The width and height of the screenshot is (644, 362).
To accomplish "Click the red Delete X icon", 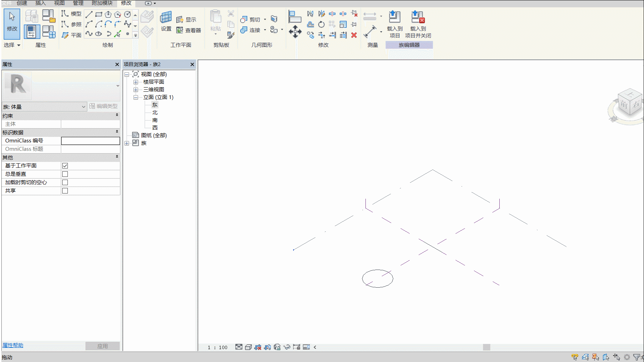I will pos(354,35).
